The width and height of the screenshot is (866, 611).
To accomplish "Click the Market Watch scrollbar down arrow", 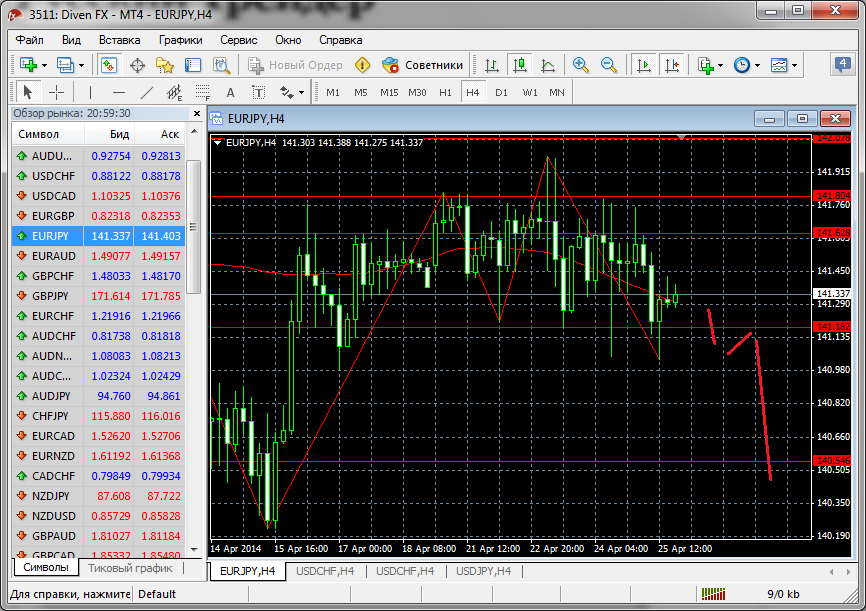I will (194, 549).
